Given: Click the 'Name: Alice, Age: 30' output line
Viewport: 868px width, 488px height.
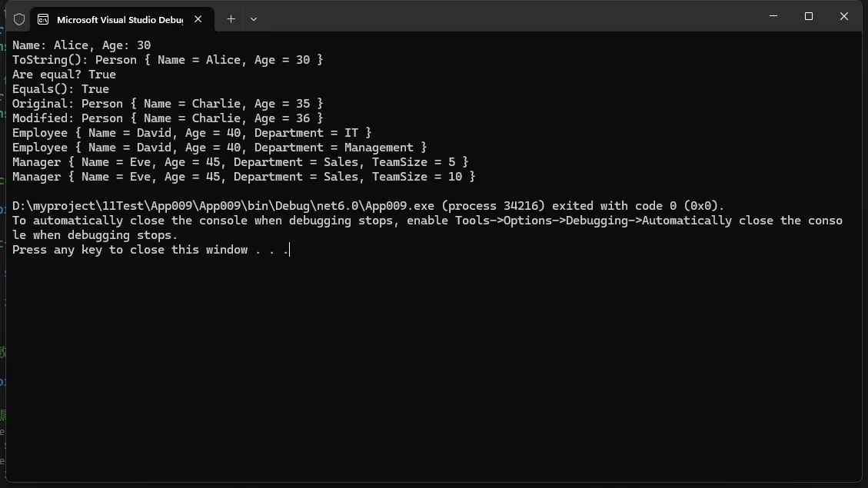Looking at the screenshot, I should (x=81, y=45).
